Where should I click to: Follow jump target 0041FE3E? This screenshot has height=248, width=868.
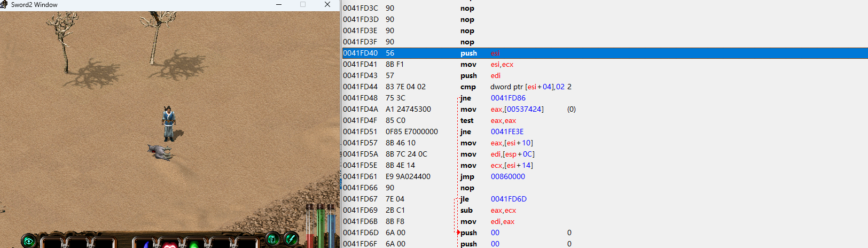507,131
